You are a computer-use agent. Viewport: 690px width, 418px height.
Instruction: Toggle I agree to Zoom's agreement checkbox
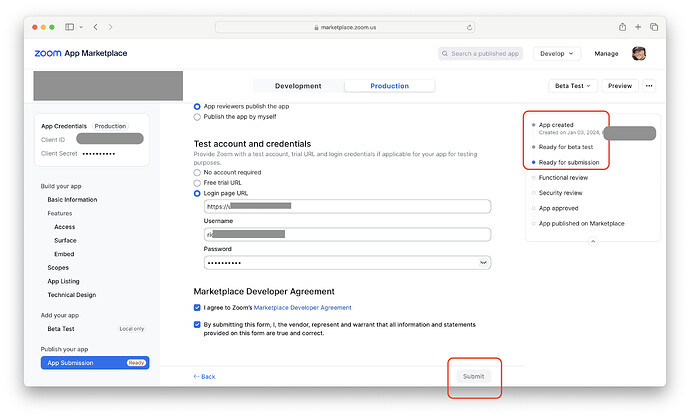197,308
